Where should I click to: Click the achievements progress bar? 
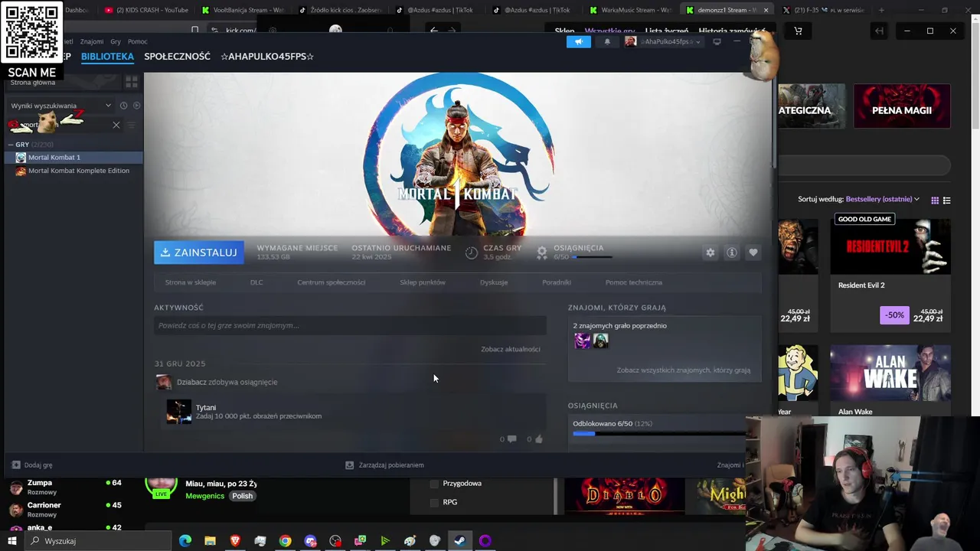(x=659, y=434)
